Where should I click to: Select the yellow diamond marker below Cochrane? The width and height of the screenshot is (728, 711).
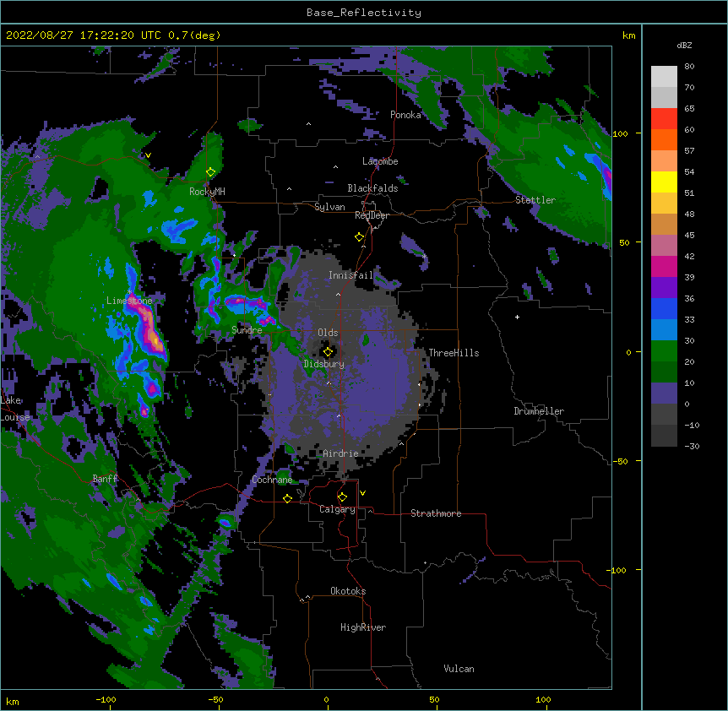click(287, 498)
